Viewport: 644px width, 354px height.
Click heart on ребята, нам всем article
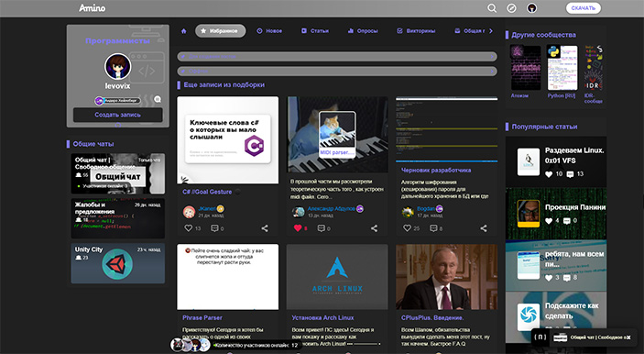pos(549,278)
